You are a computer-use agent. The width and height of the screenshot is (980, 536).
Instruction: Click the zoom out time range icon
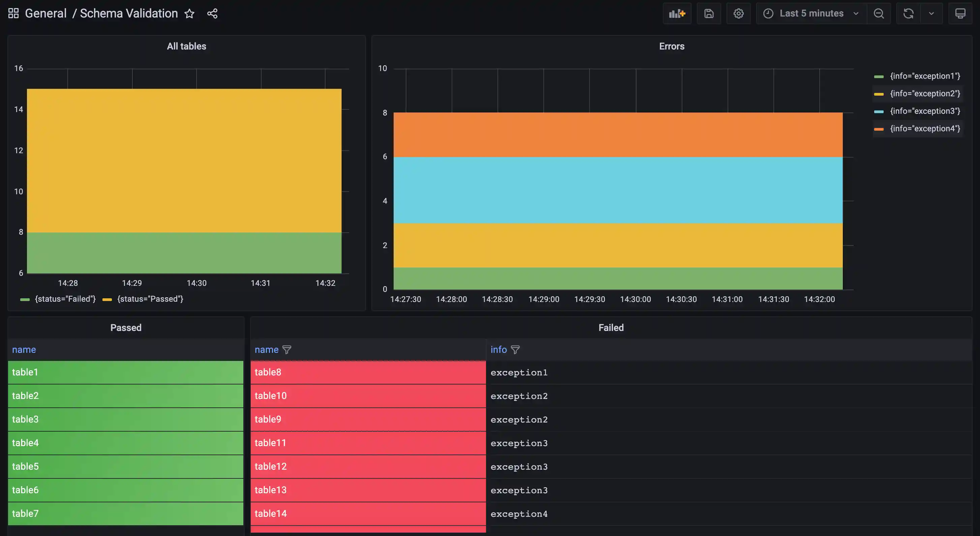[x=879, y=14]
